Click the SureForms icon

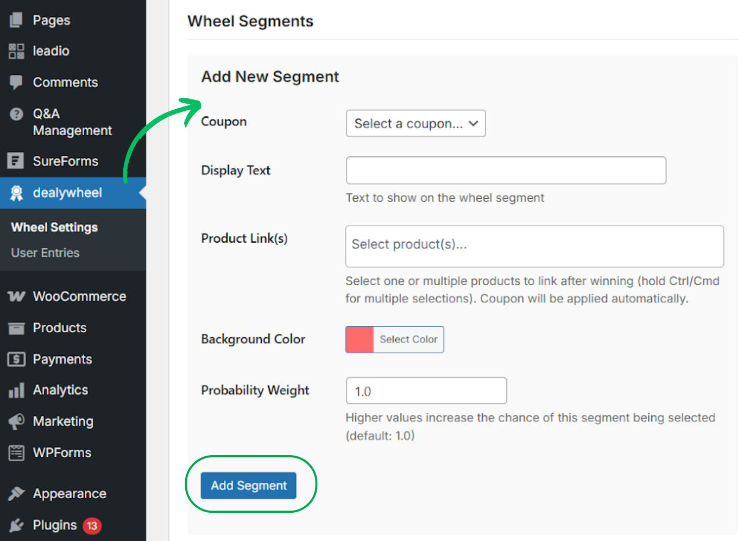pos(16,161)
